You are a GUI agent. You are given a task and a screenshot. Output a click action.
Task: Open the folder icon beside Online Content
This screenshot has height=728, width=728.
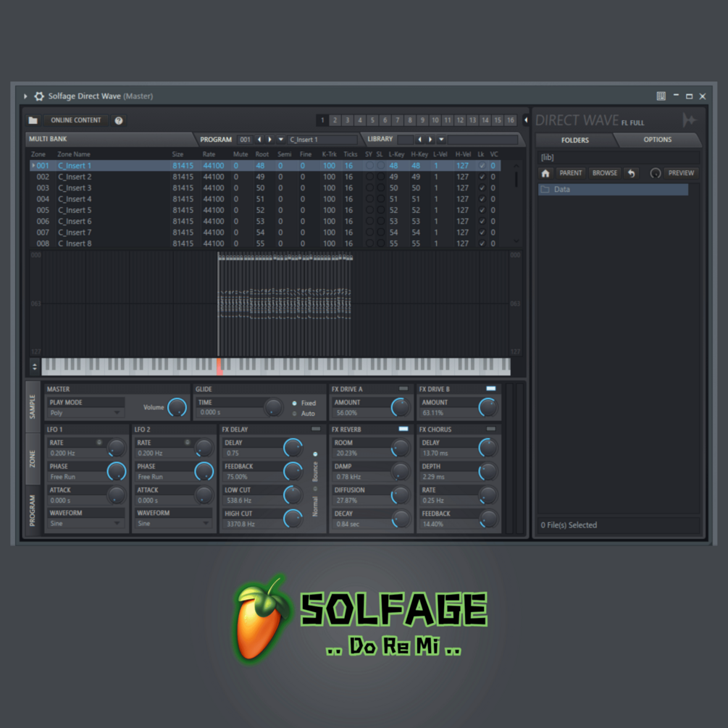click(33, 120)
